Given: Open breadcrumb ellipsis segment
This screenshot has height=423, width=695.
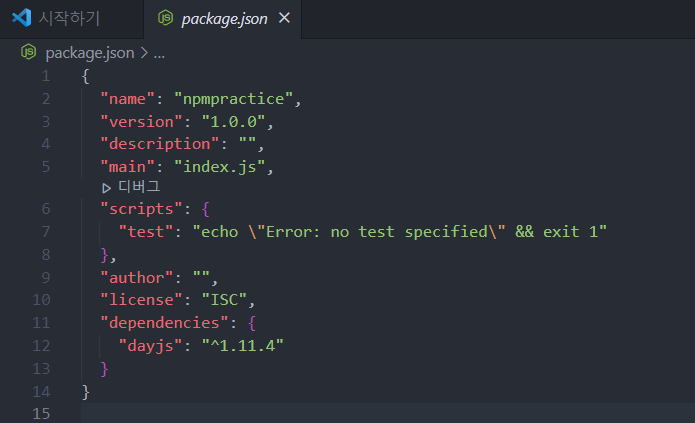Looking at the screenshot, I should tap(159, 54).
